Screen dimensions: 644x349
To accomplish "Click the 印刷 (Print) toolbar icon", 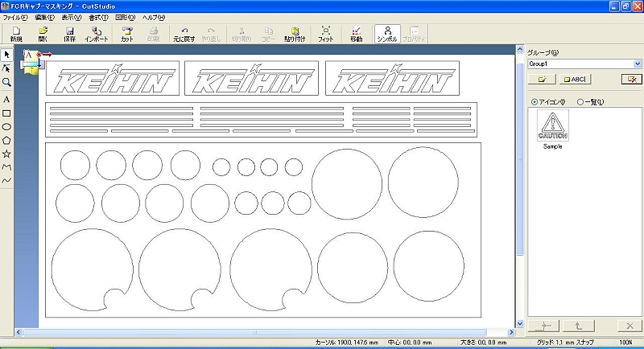I will 153,34.
